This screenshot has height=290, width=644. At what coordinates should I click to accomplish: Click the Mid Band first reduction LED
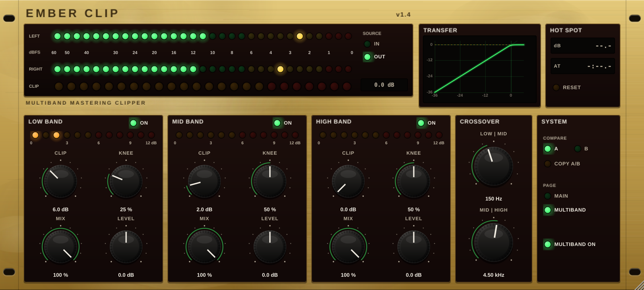pyautogui.click(x=179, y=135)
